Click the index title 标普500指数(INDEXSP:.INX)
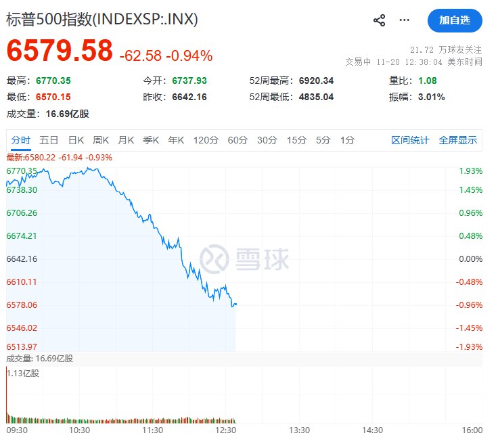 pyautogui.click(x=102, y=19)
